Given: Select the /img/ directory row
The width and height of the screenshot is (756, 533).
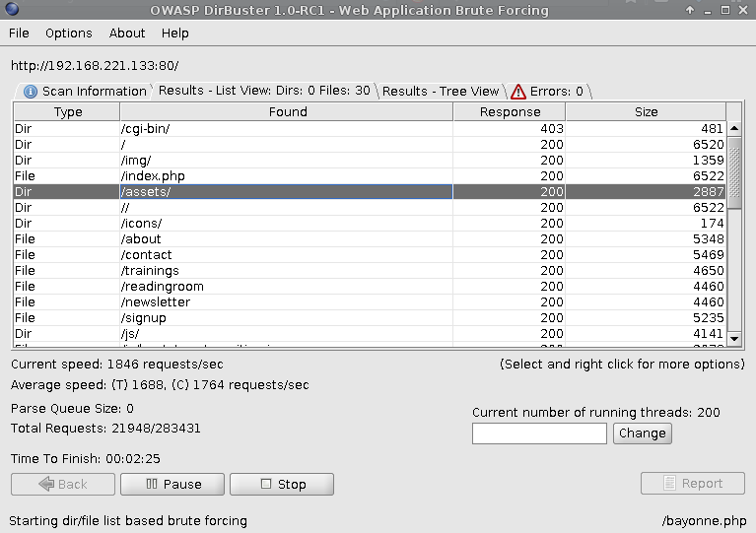Looking at the screenshot, I should [370, 160].
